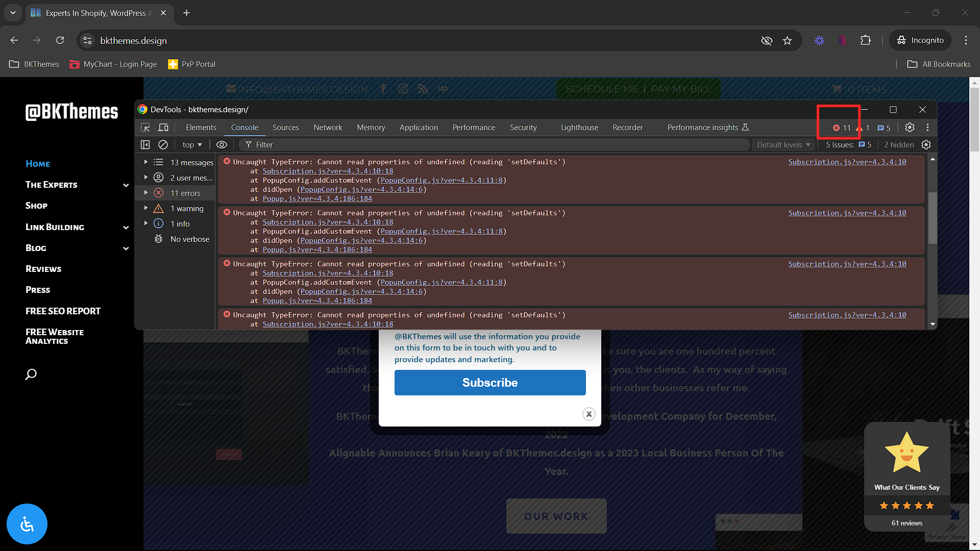Expand the Blog submenu chevron
Viewport: 980px width, 551px height.
[x=126, y=248]
